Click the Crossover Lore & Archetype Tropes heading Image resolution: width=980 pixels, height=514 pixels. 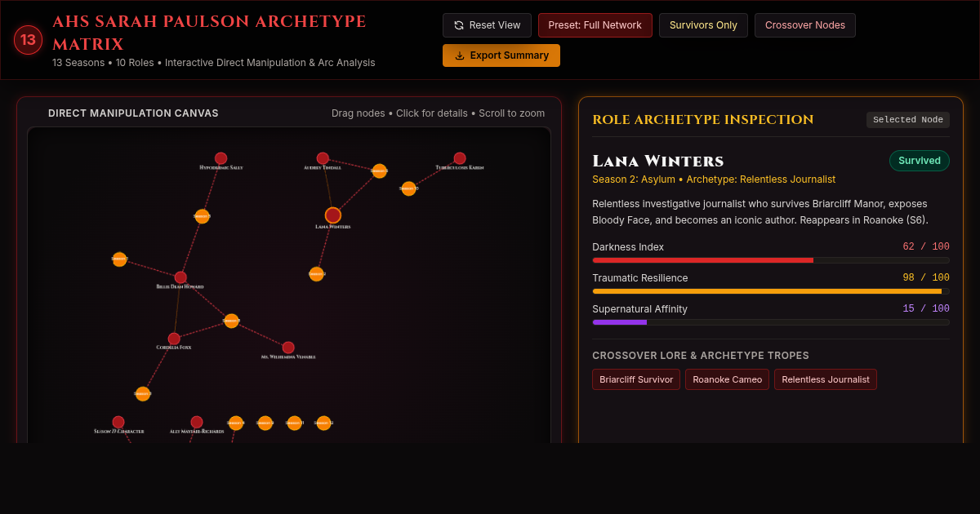pyautogui.click(x=701, y=356)
